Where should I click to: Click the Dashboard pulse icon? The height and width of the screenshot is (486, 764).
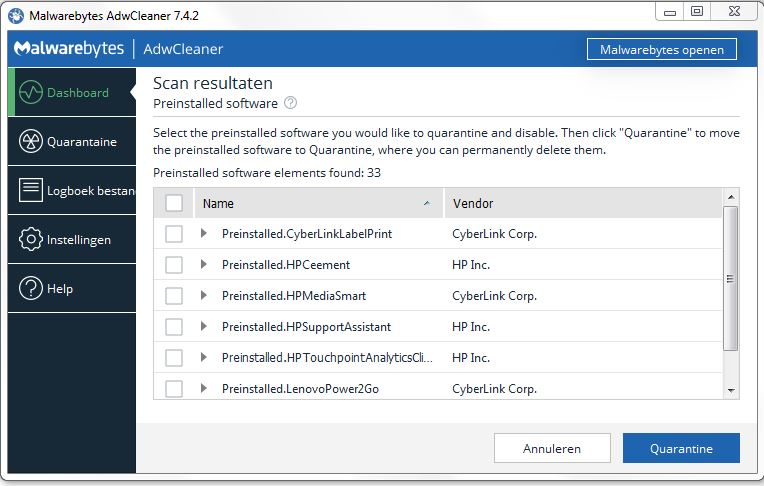31,93
